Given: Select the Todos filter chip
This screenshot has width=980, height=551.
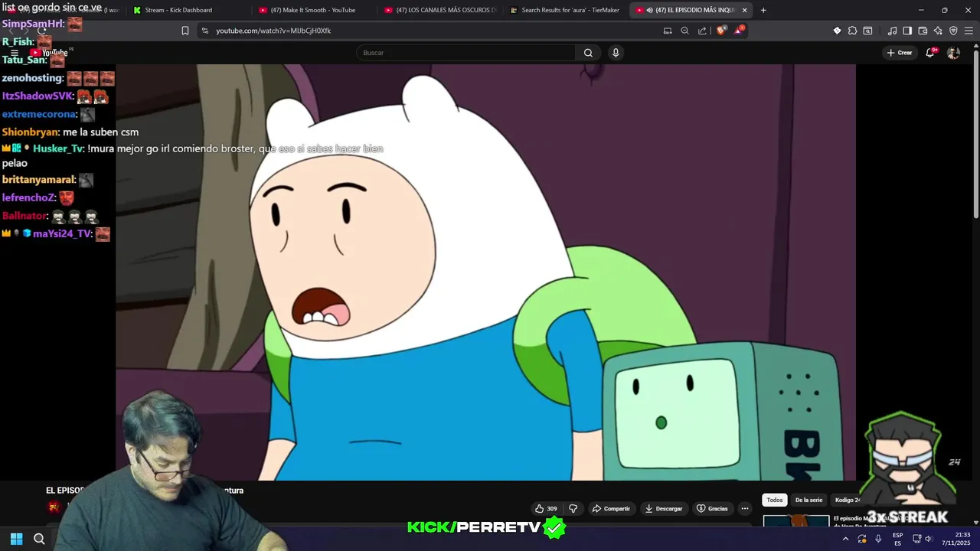Looking at the screenshot, I should 775,500.
